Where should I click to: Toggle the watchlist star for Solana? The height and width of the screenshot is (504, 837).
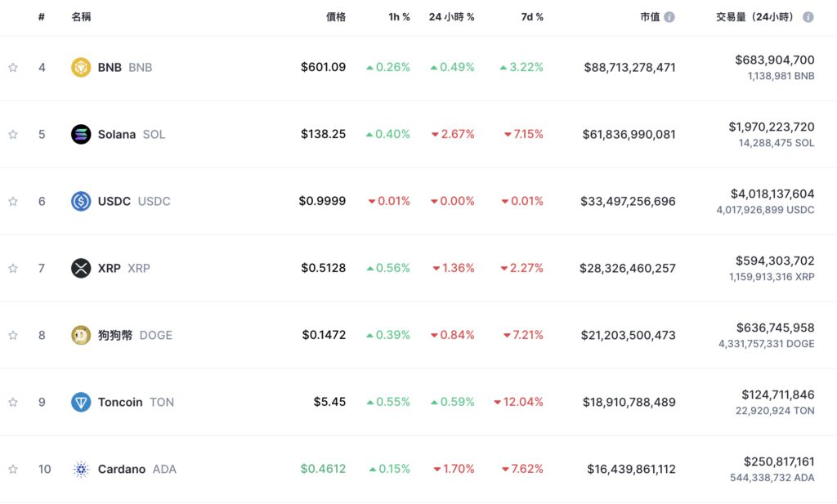(x=13, y=134)
